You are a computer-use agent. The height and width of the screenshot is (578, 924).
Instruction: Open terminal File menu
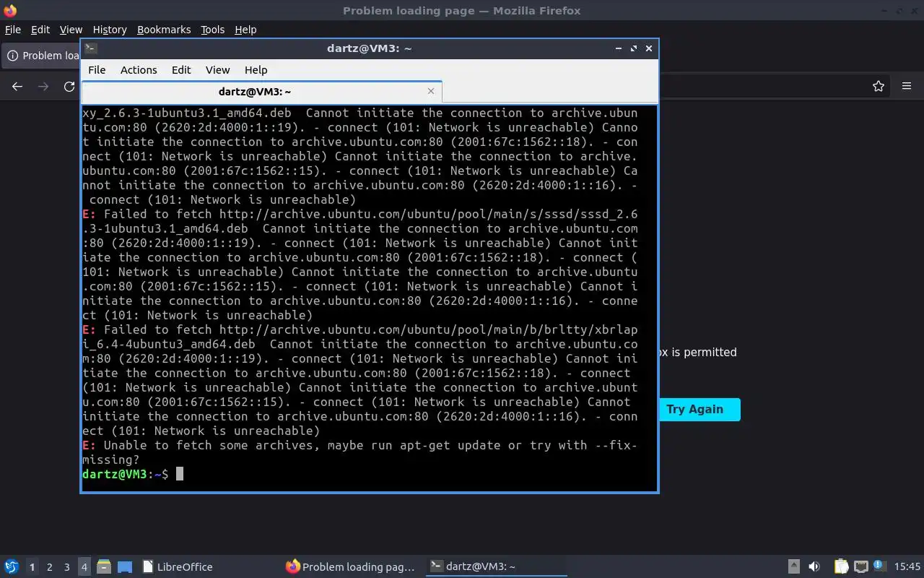point(97,70)
